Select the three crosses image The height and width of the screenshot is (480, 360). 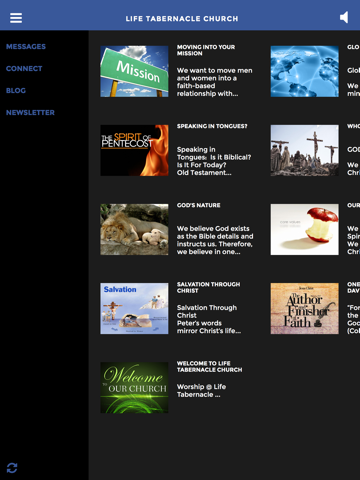pyautogui.click(x=305, y=150)
